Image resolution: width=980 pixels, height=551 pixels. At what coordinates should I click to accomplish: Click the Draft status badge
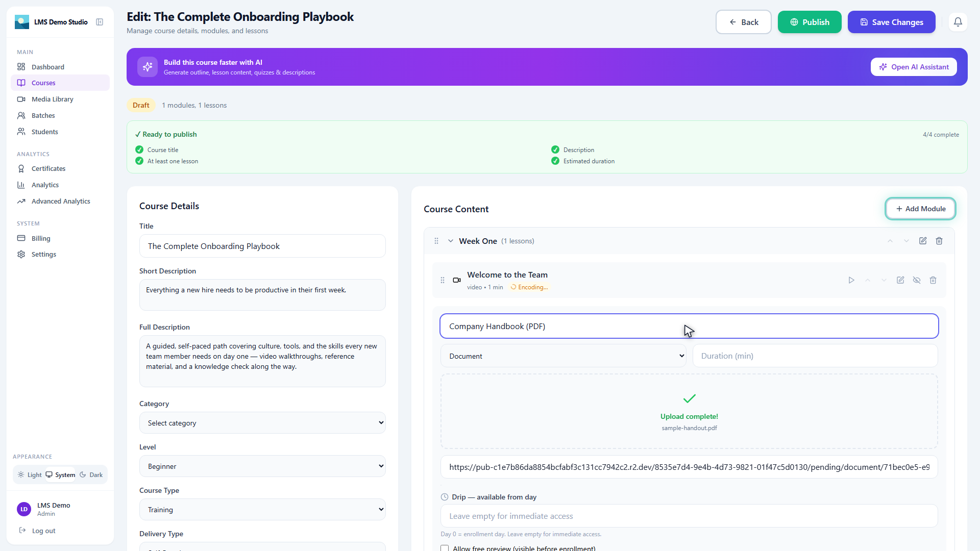(x=141, y=105)
